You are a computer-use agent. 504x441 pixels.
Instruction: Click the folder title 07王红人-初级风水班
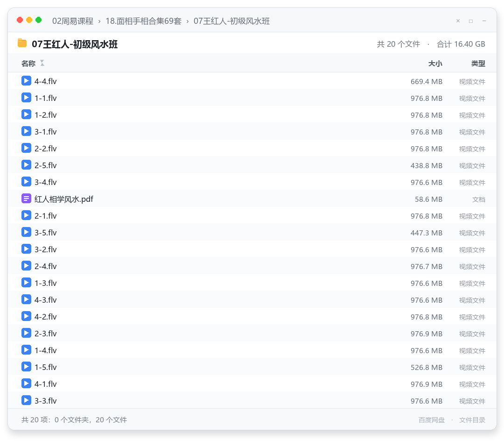75,44
